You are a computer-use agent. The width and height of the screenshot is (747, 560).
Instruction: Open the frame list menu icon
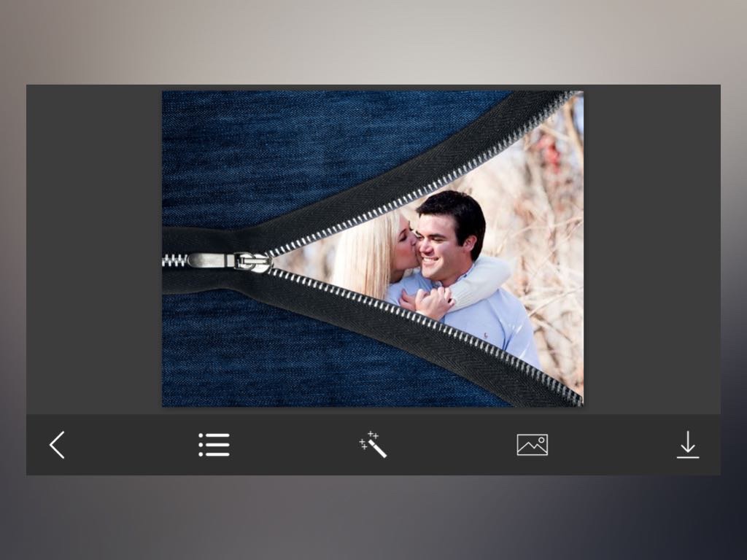pyautogui.click(x=214, y=445)
